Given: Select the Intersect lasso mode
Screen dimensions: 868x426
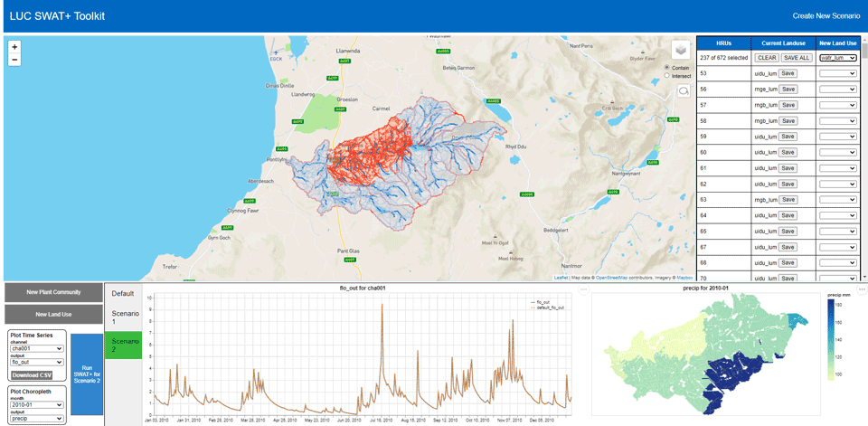Looking at the screenshot, I should click(x=667, y=76).
